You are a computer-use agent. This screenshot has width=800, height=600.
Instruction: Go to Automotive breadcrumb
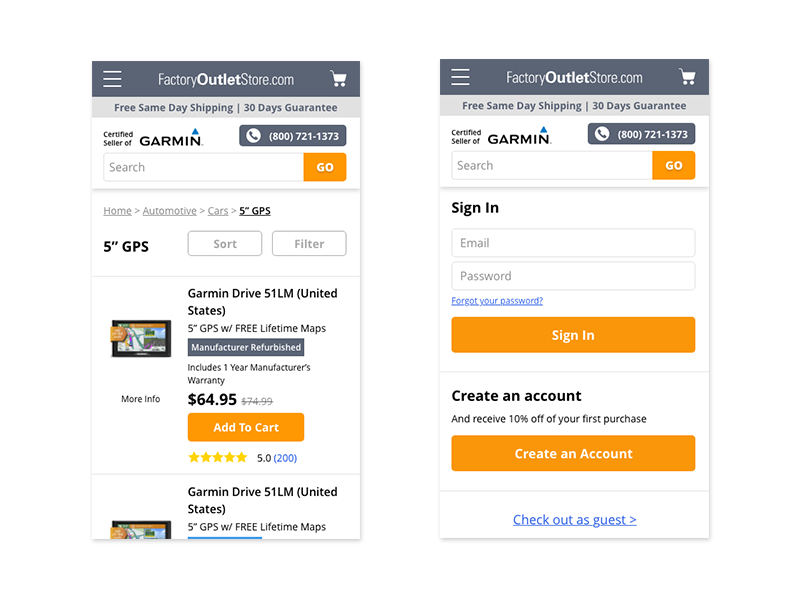[169, 211]
